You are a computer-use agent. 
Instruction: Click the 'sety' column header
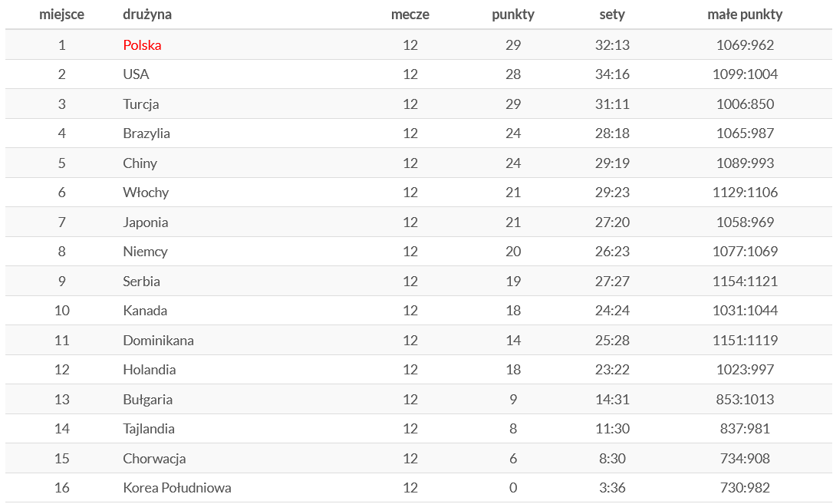pos(612,15)
